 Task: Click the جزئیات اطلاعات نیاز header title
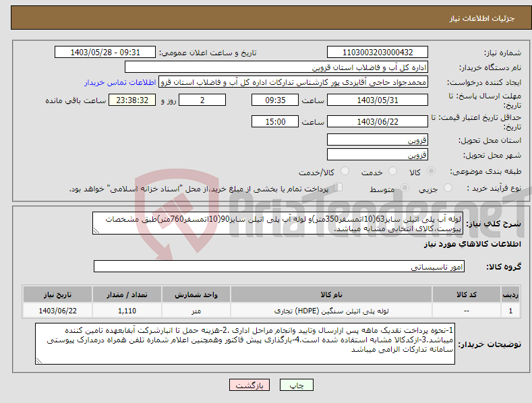[x=482, y=18]
